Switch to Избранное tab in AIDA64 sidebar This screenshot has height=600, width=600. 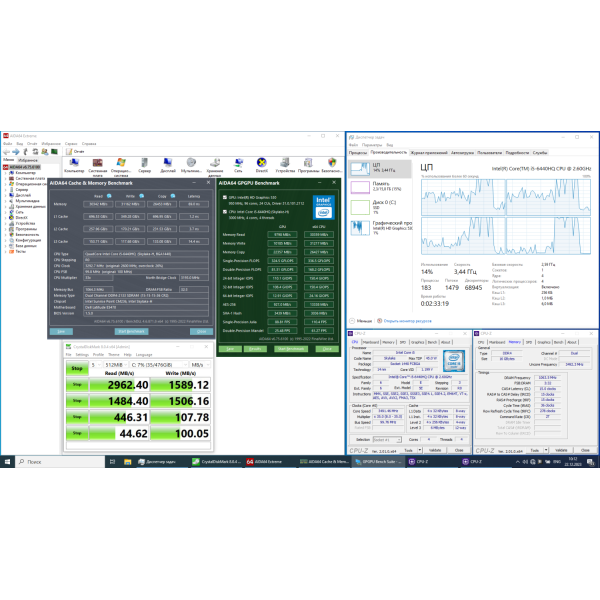(x=28, y=160)
